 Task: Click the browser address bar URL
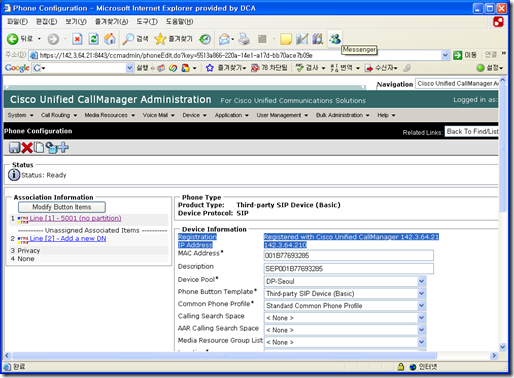(x=235, y=55)
